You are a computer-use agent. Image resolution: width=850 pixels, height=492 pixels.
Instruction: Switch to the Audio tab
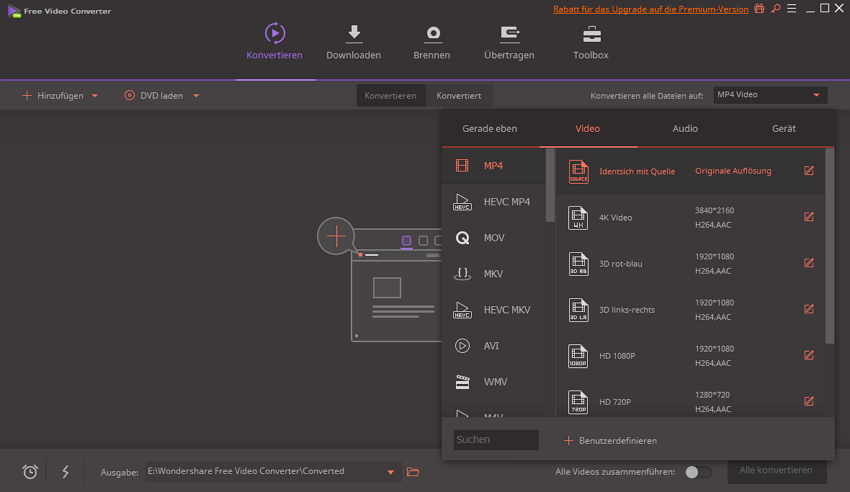tap(685, 128)
